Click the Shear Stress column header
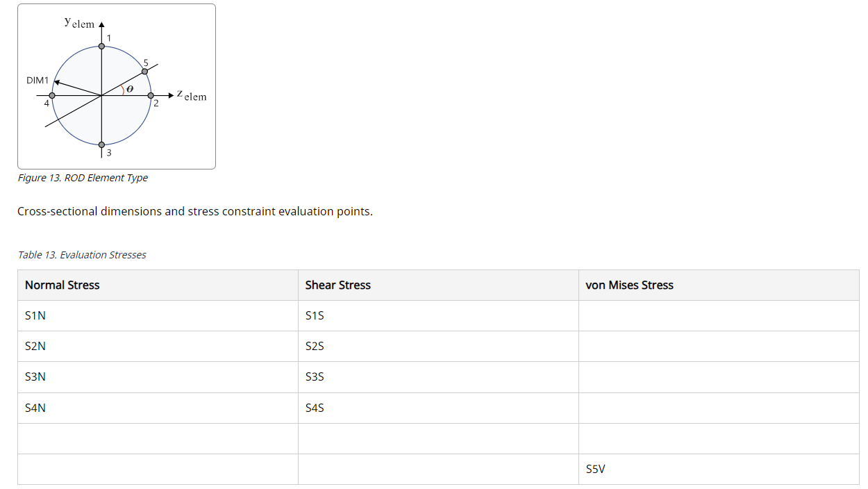The height and width of the screenshot is (489, 868). [338, 285]
